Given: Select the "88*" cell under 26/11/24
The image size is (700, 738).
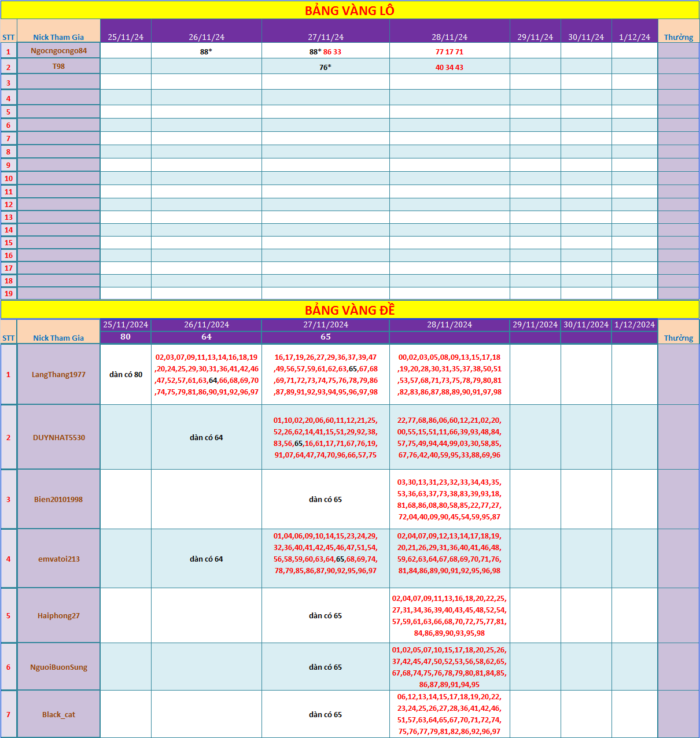Looking at the screenshot, I should 207,51.
